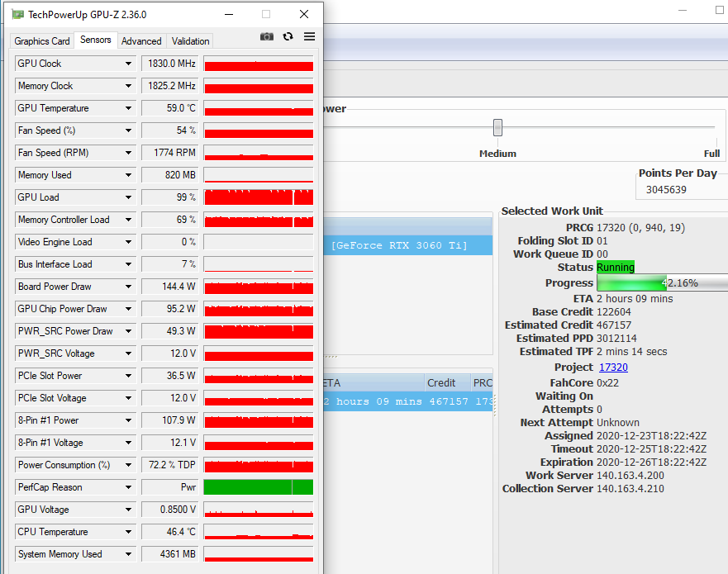Expand the Memory Clock sensor dropdown
Image resolution: width=728 pixels, height=574 pixels.
point(129,86)
